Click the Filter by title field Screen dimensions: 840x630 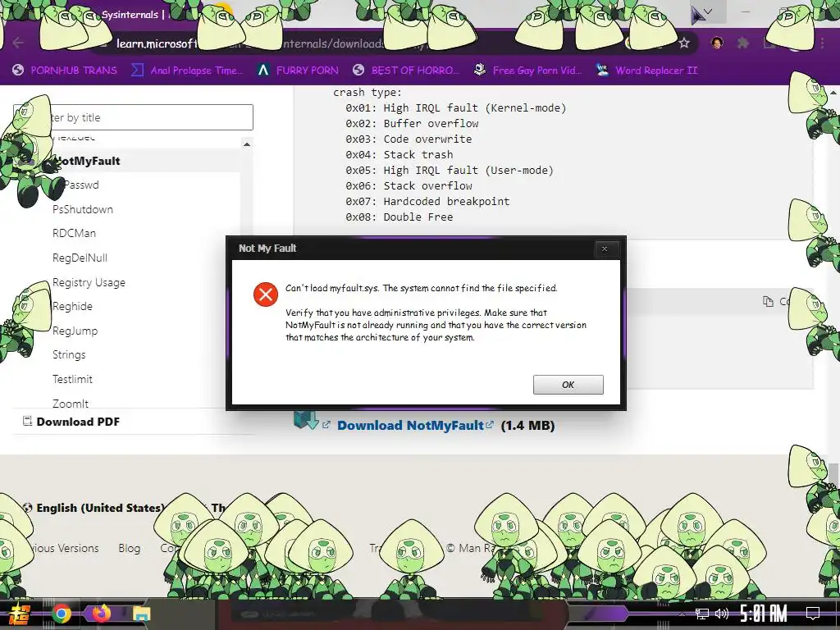[133, 117]
